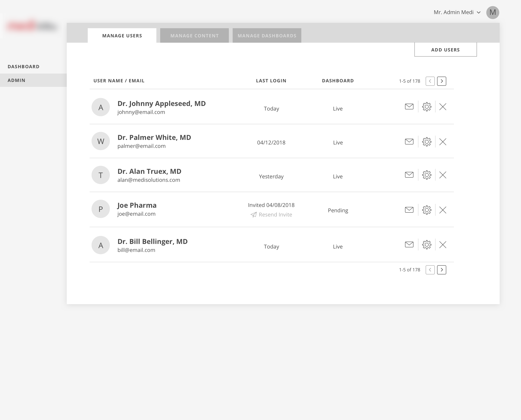Switch to the Manage Content tab
521x420 pixels.
pyautogui.click(x=194, y=36)
